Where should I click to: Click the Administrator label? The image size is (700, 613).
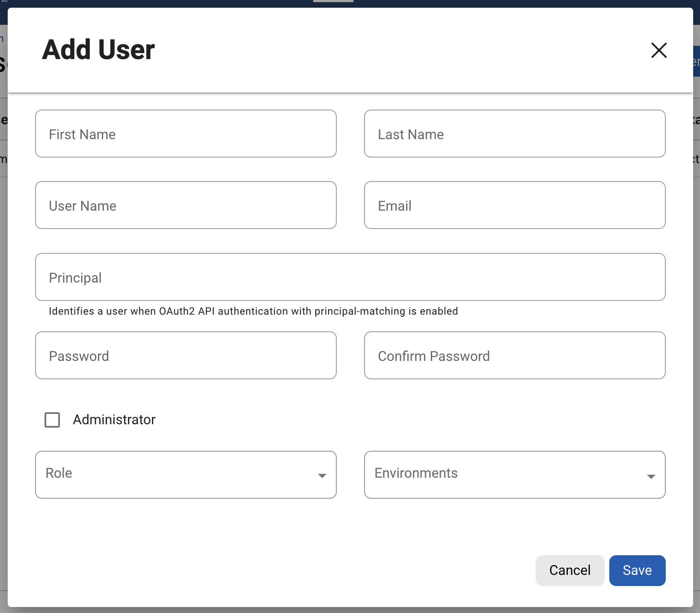(x=114, y=420)
